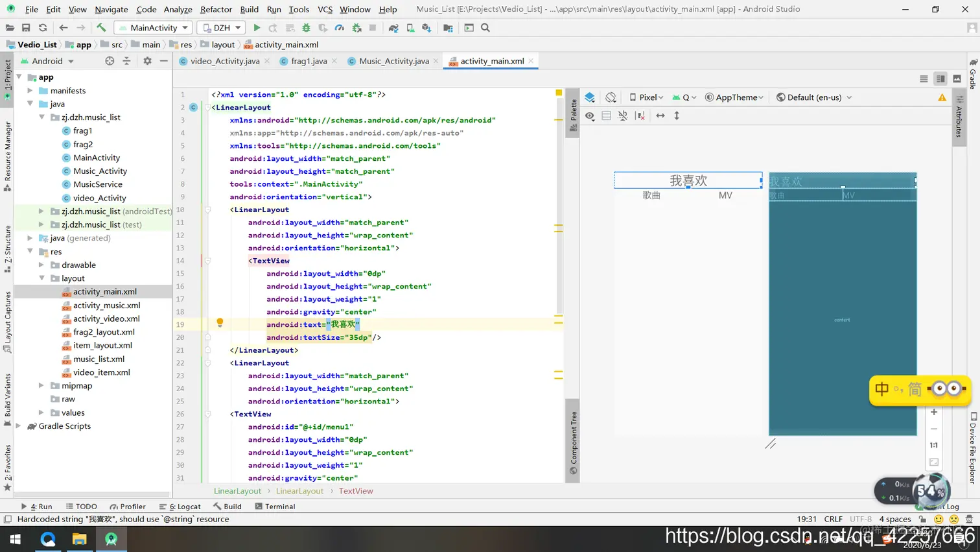
Task: Click Expand Vertically arrow icon
Action: coord(677,115)
